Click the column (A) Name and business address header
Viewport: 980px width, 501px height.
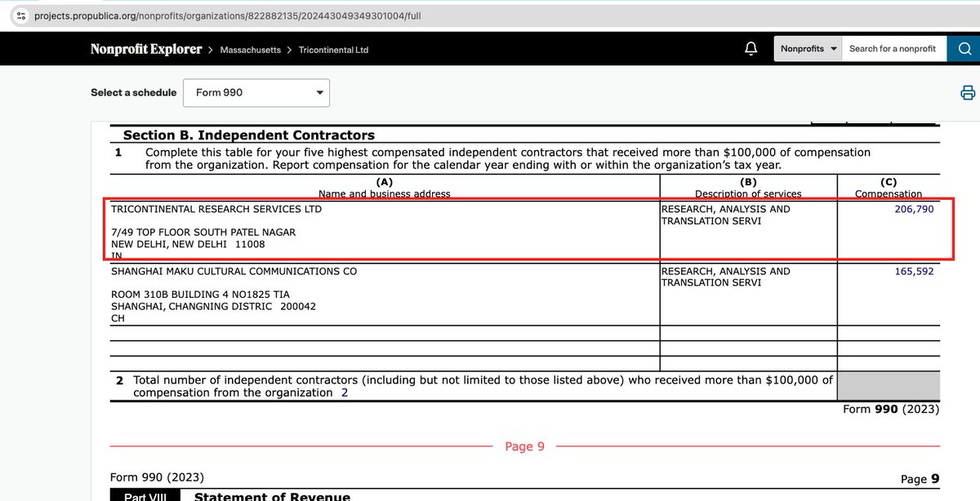(x=384, y=188)
